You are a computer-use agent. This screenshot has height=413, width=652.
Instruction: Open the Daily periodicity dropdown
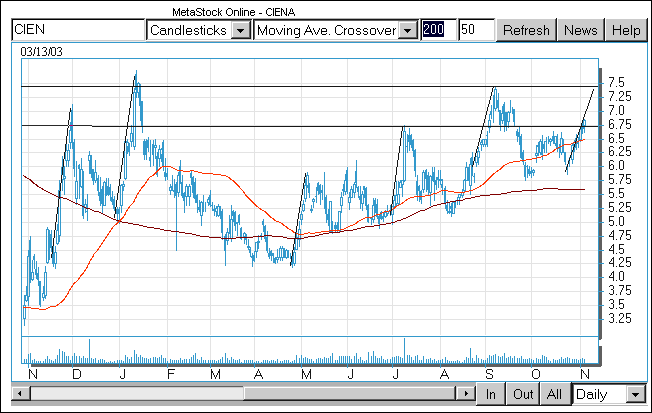click(x=635, y=394)
